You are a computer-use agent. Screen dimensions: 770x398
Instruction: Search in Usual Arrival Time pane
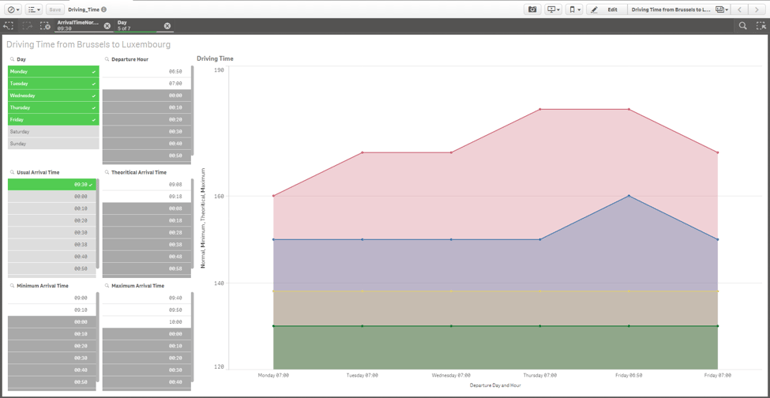[12, 172]
